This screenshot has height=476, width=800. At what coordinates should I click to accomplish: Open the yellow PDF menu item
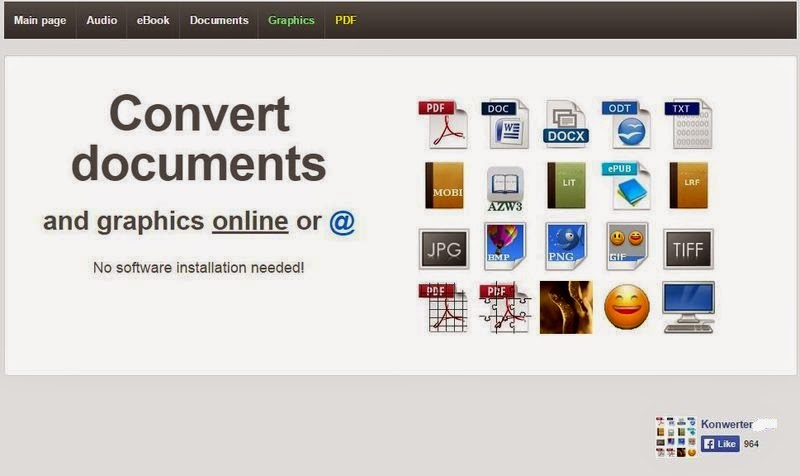(345, 20)
